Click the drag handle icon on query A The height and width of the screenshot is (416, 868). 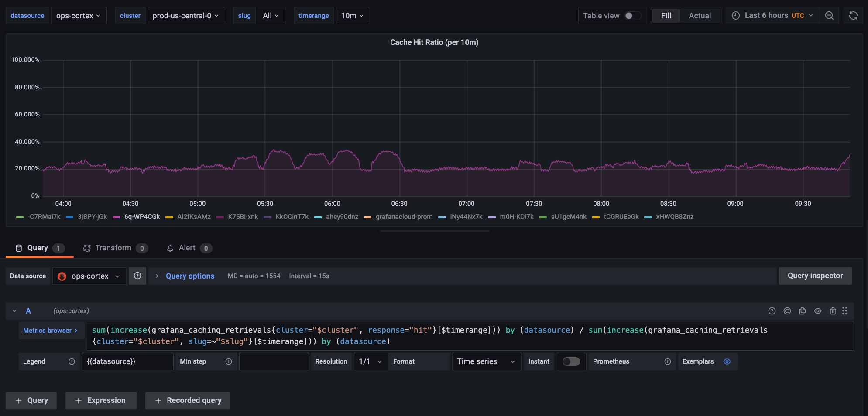coord(845,311)
